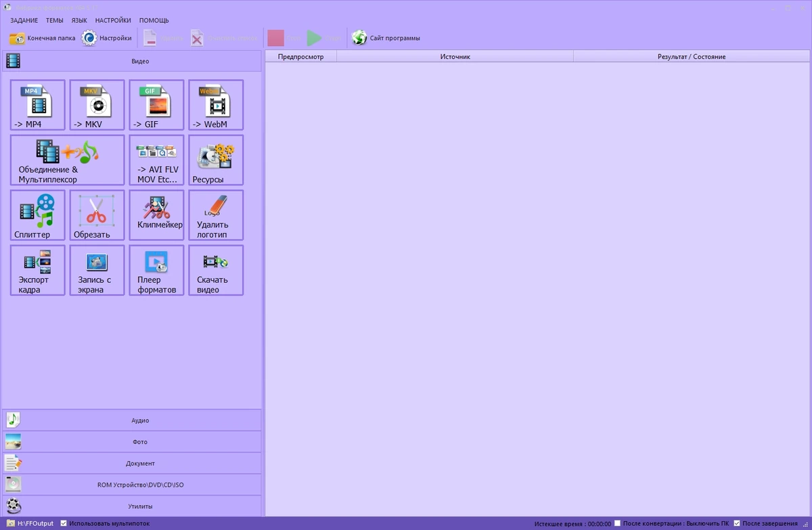
Task: Expand the Фото category
Action: point(132,442)
